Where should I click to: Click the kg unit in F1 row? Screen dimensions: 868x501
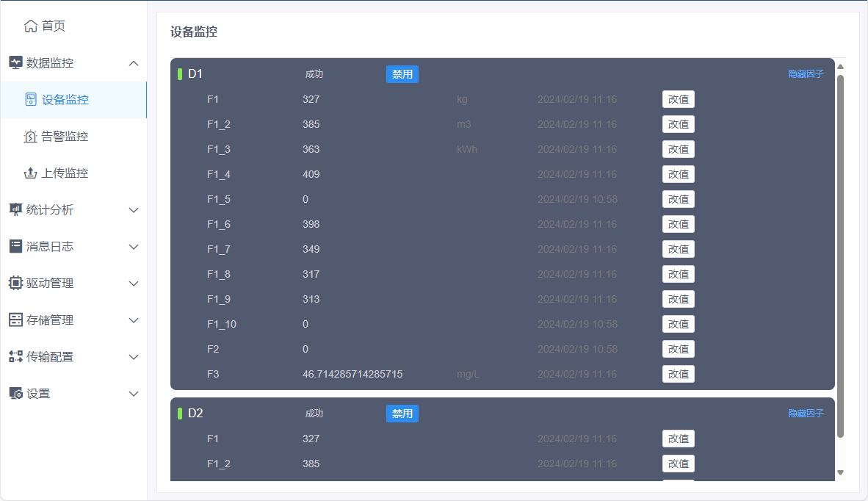(462, 100)
